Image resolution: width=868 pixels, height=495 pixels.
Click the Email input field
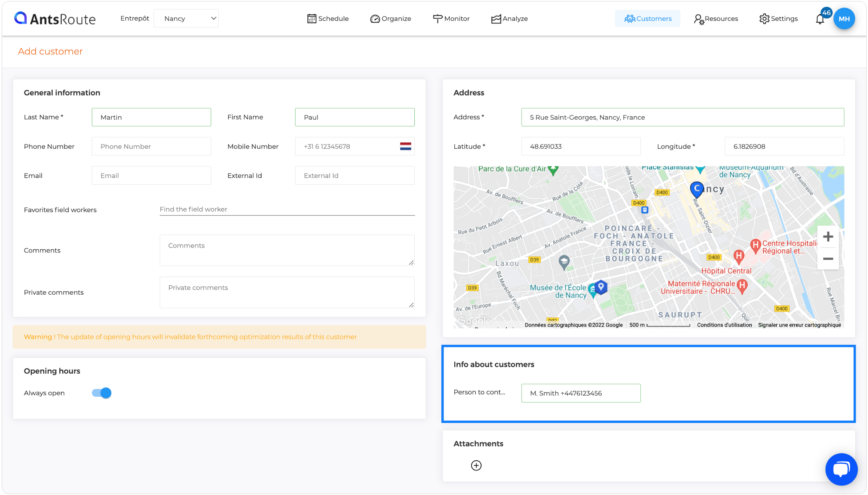pos(151,175)
